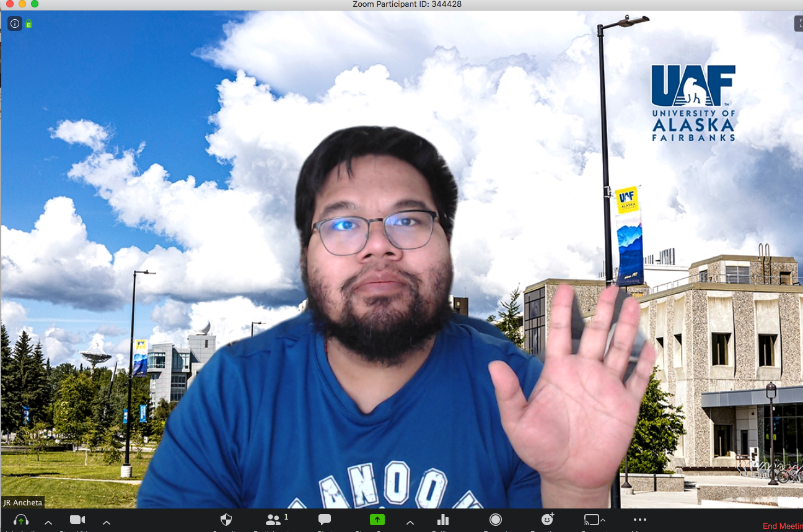
Task: Click the JR Ancheta name label
Action: tap(23, 503)
